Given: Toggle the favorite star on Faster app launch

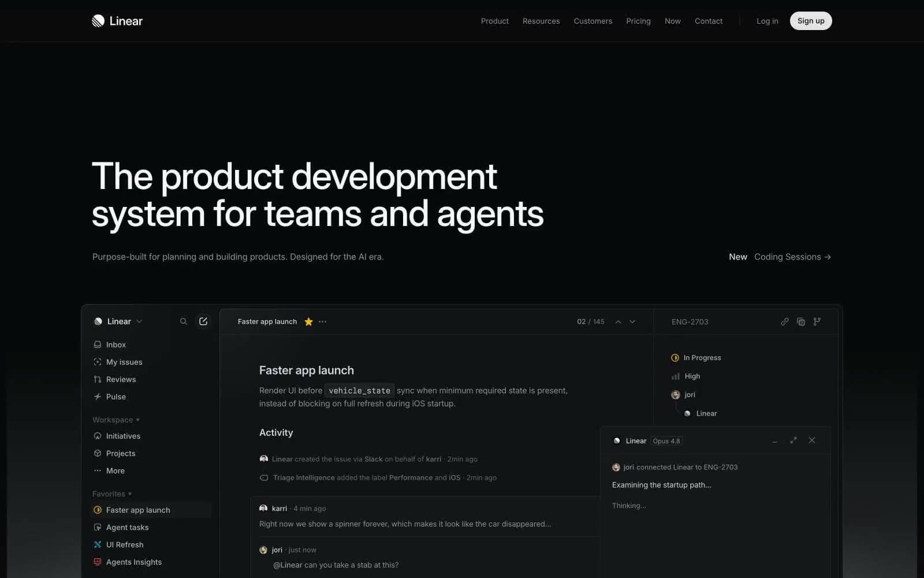Looking at the screenshot, I should [x=308, y=322].
